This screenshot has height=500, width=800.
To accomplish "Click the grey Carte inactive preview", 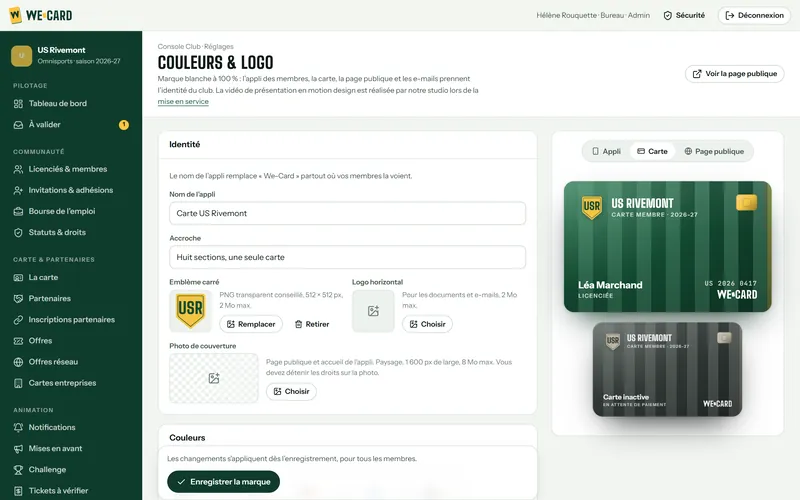I will [x=667, y=369].
